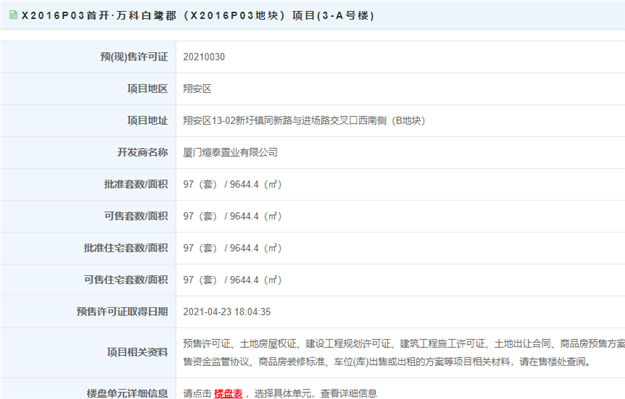625x399 pixels.
Task: Click the 开发商名称 label
Action: click(143, 153)
